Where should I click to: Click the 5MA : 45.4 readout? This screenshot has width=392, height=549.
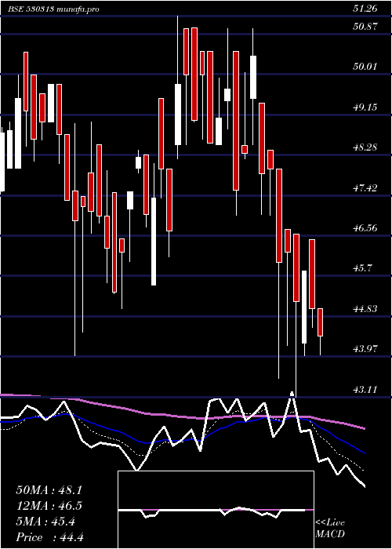[45, 522]
